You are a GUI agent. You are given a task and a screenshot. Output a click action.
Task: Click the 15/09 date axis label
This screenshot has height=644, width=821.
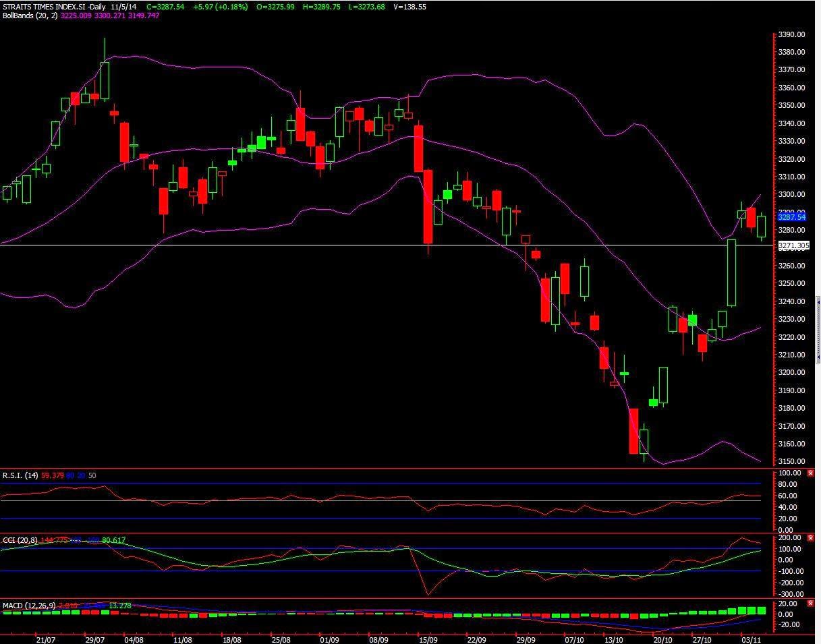[428, 639]
